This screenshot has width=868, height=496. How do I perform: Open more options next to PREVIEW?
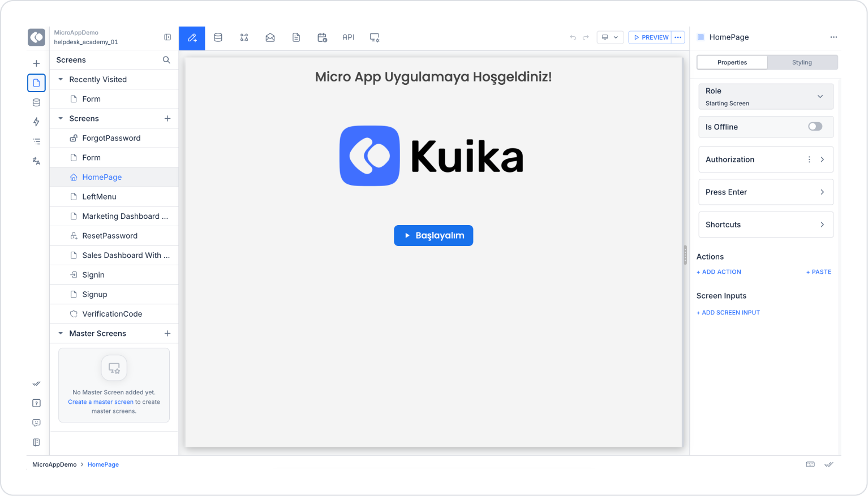point(678,37)
